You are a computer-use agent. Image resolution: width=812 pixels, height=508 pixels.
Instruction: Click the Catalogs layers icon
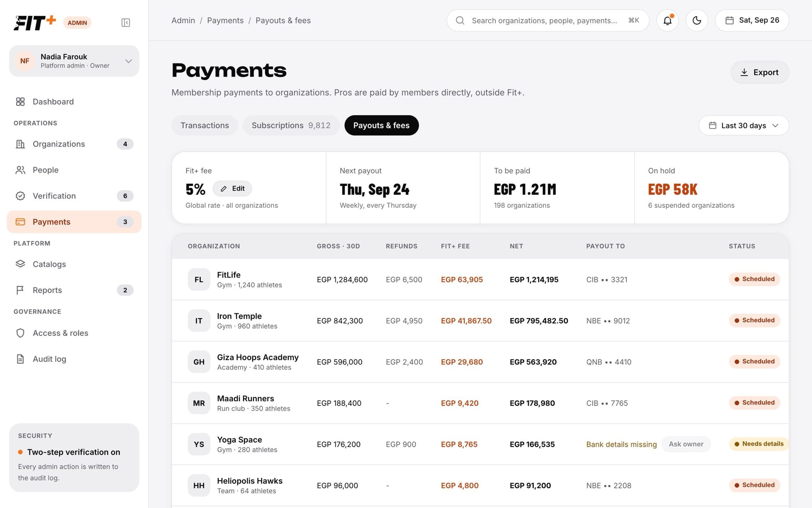(x=20, y=264)
